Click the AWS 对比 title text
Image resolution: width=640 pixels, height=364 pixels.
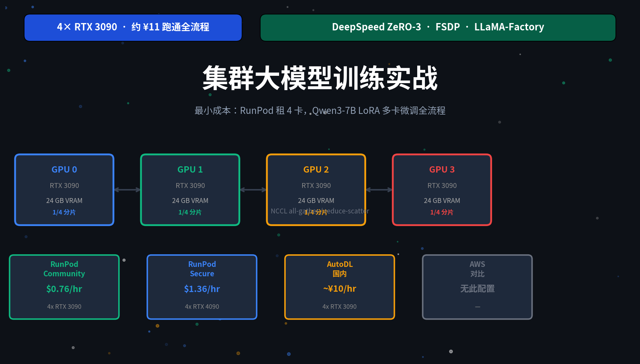[x=477, y=269]
